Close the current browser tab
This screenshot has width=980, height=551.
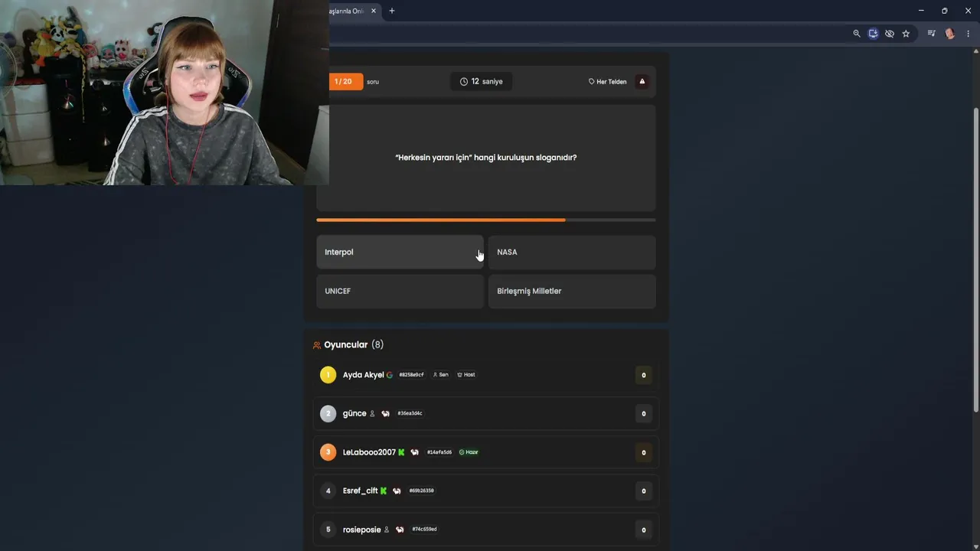click(x=374, y=11)
